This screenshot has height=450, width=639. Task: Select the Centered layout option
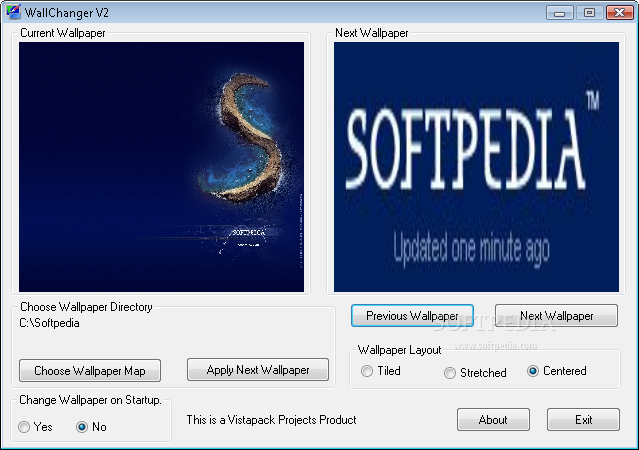click(557, 371)
